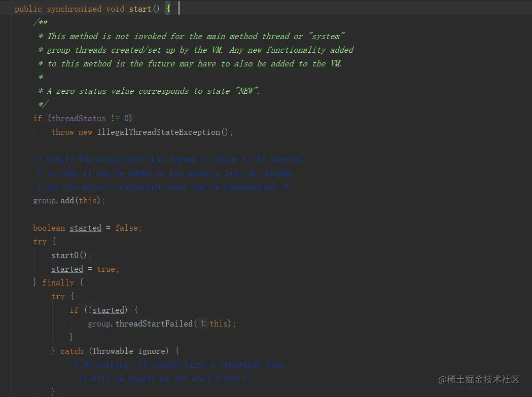This screenshot has height=397, width=532.
Task: Click the threadStatus field in the if condition
Action: 79,118
